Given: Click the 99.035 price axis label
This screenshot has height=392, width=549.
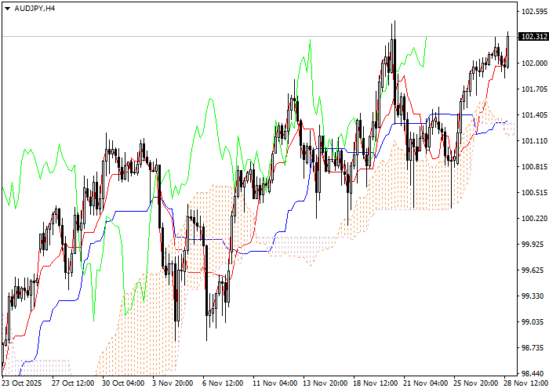Looking at the screenshot, I should (534, 322).
